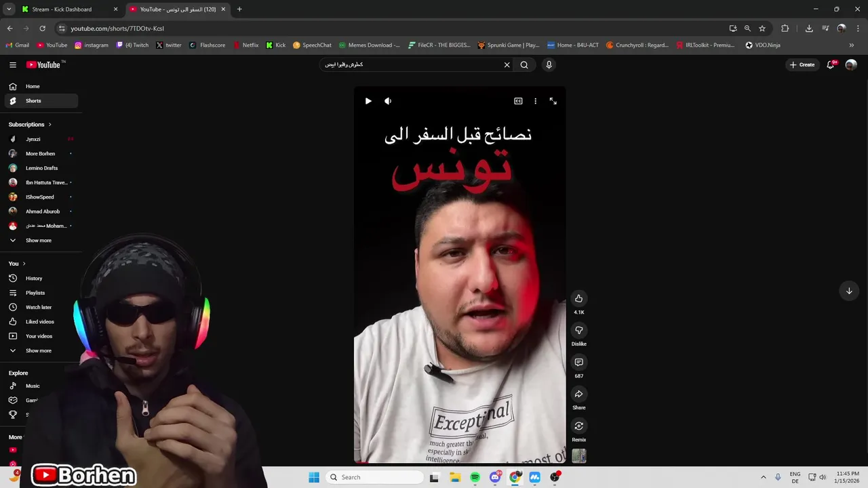Click the taskbar Search box
This screenshot has width=868, height=488.
(374, 477)
